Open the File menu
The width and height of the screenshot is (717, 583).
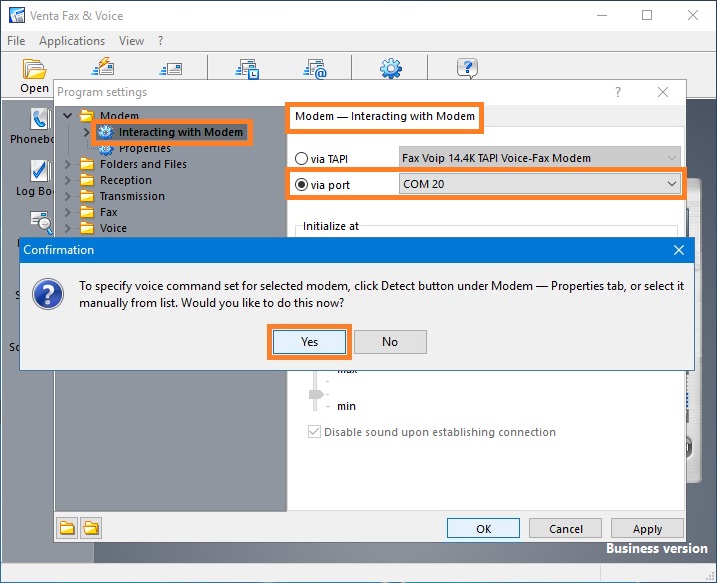point(16,41)
